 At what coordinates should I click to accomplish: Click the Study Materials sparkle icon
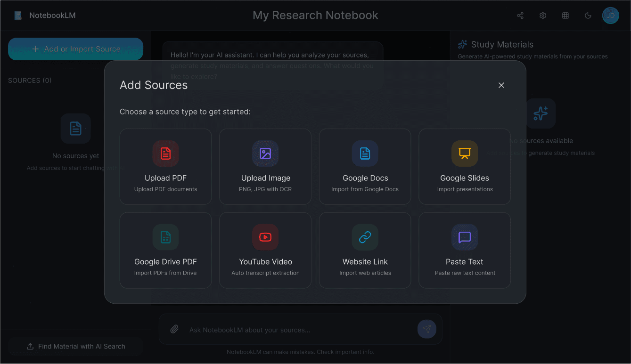click(463, 44)
